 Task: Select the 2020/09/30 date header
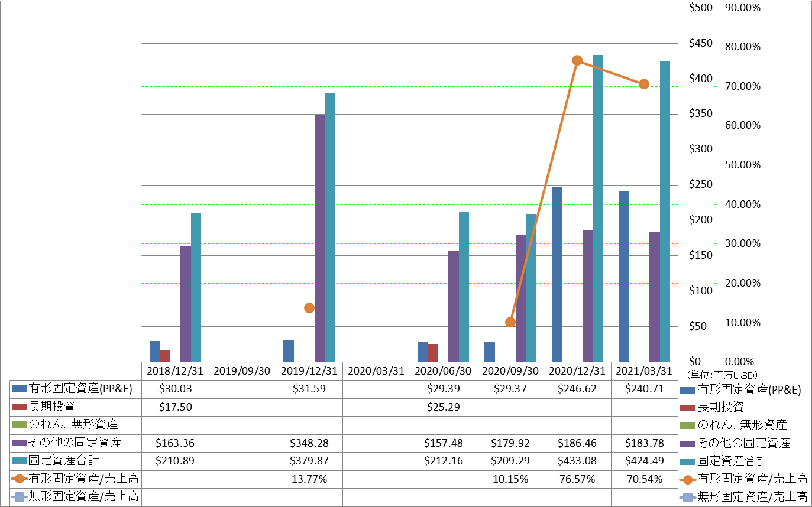510,371
